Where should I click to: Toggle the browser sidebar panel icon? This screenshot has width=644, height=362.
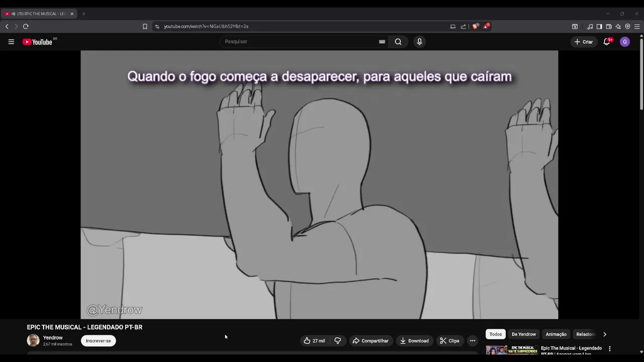[x=599, y=26]
